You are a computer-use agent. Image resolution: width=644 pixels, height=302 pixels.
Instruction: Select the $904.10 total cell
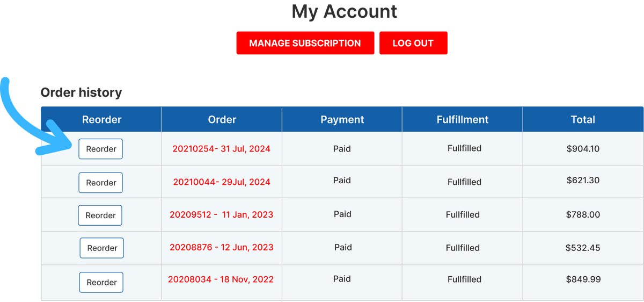pos(583,148)
